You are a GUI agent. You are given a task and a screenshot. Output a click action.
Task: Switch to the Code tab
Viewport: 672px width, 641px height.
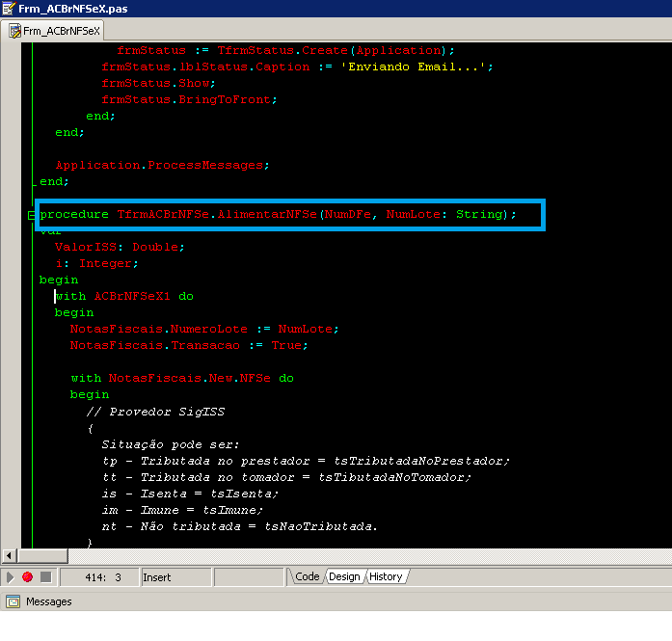click(x=307, y=576)
